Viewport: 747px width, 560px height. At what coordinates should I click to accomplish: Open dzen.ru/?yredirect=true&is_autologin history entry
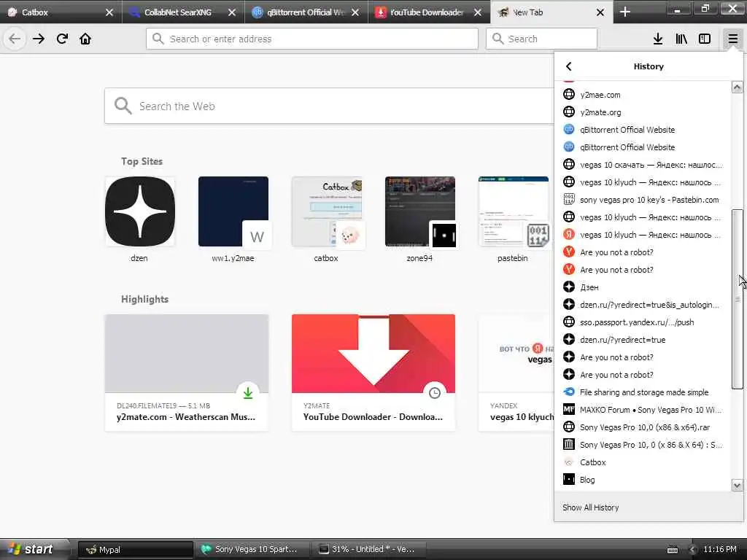click(x=643, y=305)
